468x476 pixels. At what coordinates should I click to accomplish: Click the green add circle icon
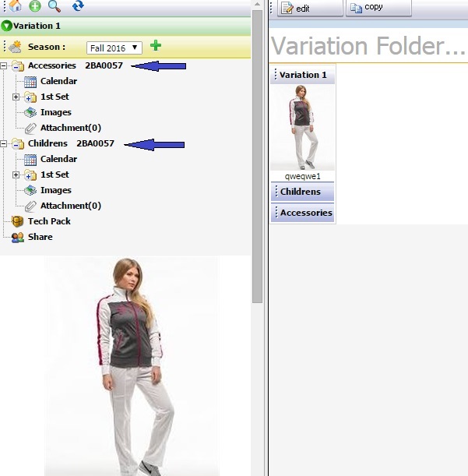coord(35,5)
